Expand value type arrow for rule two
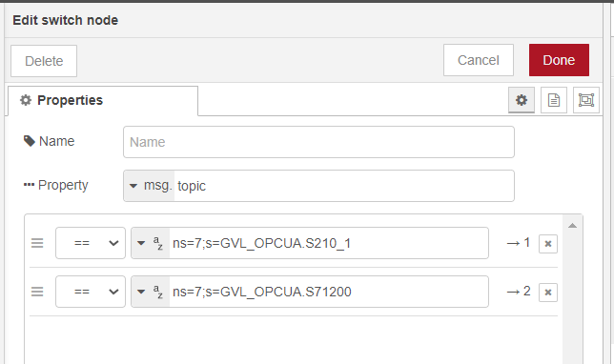 click(141, 292)
